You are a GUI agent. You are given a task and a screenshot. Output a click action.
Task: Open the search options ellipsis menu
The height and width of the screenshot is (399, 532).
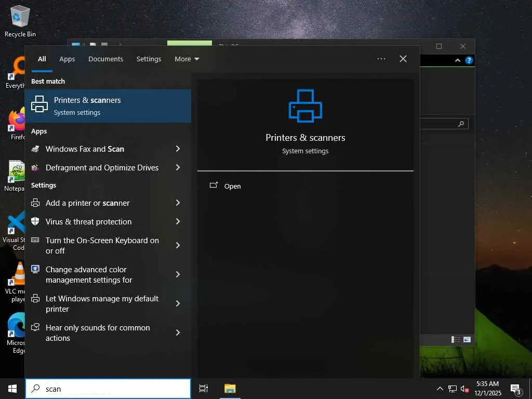381,59
